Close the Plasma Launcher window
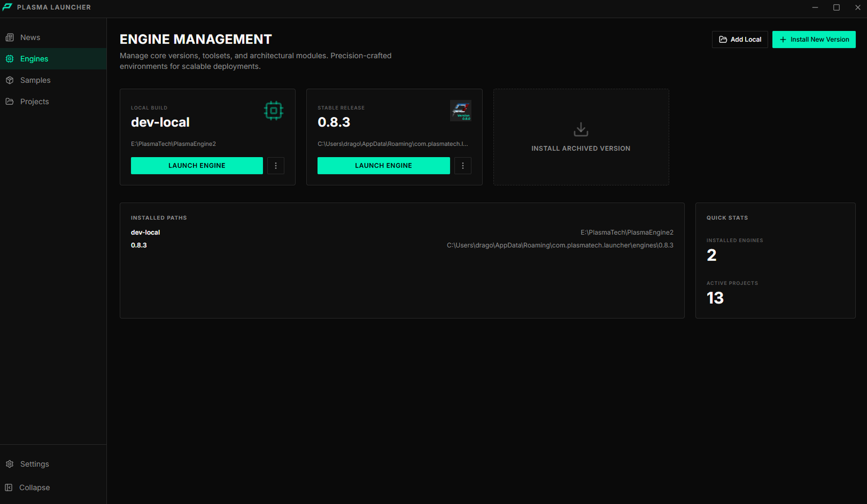 click(858, 8)
